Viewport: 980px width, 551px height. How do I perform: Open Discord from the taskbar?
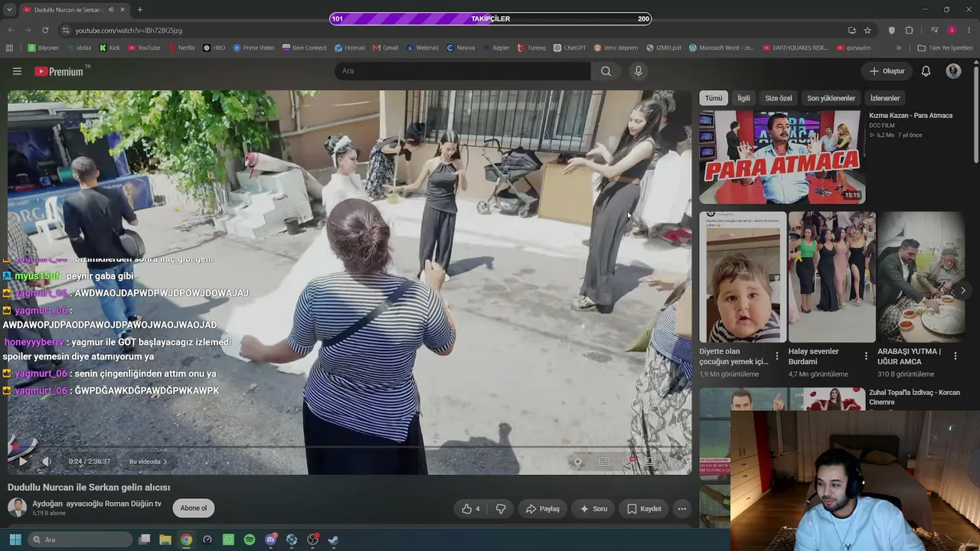271,540
